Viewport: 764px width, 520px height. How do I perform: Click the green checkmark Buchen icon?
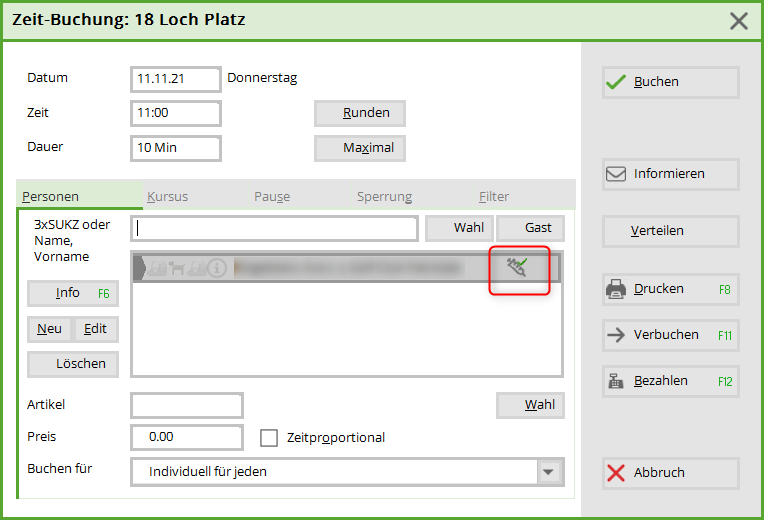click(616, 82)
